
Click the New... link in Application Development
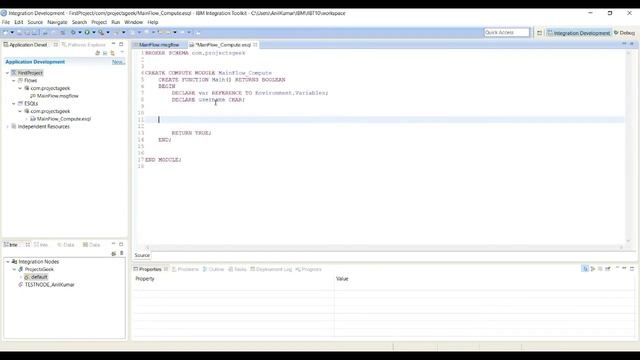(118, 62)
